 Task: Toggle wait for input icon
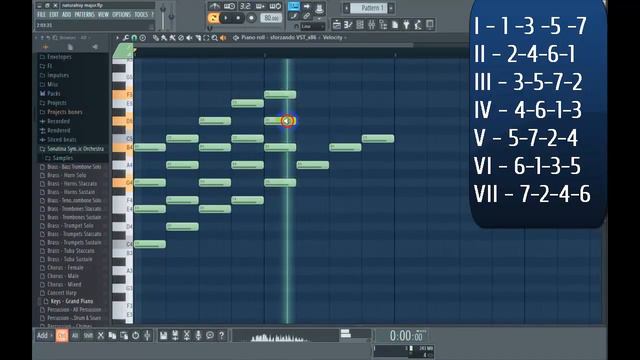229,6
